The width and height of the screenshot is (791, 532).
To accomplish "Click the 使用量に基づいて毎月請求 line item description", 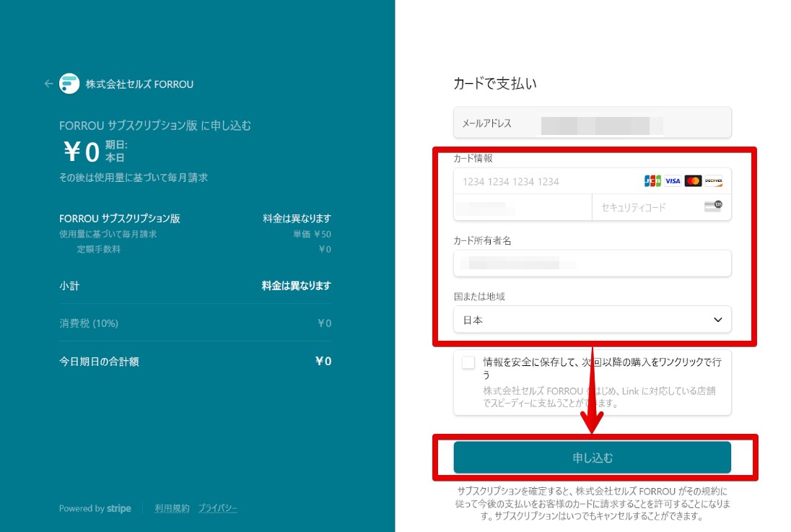I will (x=108, y=234).
